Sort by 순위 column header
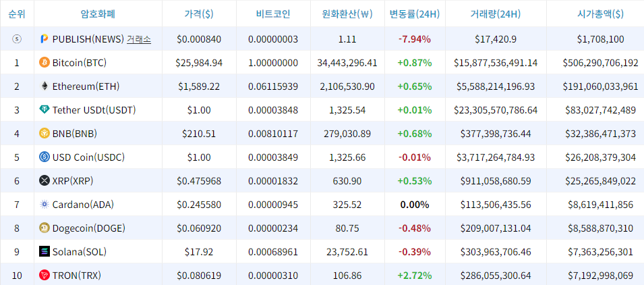The height and width of the screenshot is (285, 644). tap(17, 14)
